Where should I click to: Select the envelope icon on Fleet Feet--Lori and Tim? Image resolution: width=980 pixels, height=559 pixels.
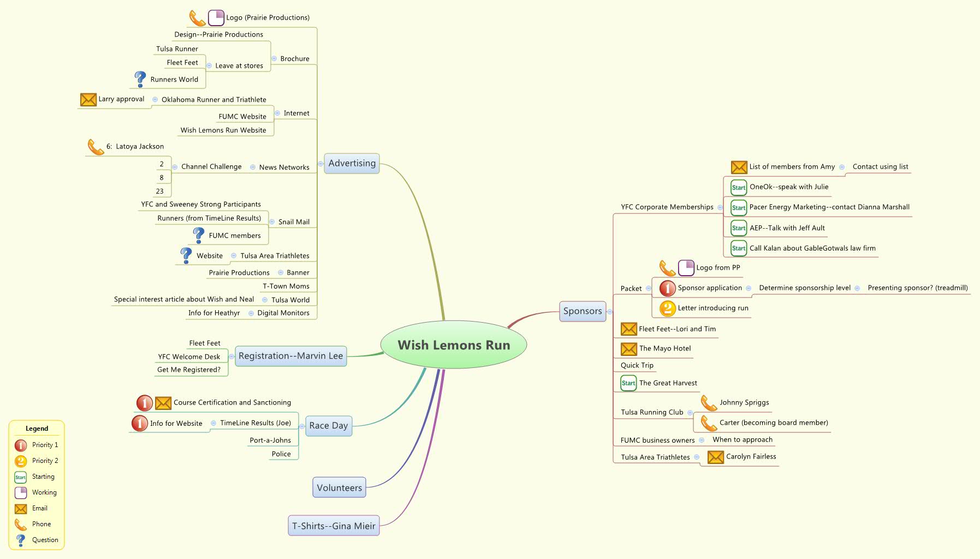coord(628,329)
